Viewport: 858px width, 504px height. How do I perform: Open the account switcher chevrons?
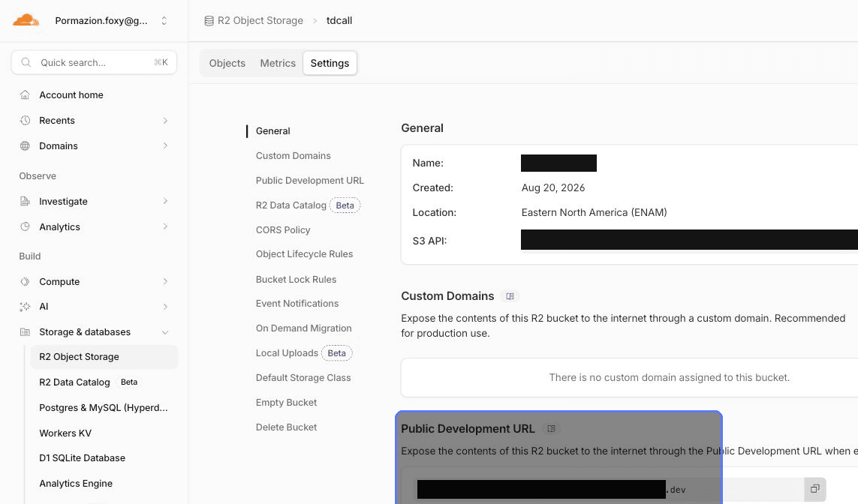tap(164, 21)
